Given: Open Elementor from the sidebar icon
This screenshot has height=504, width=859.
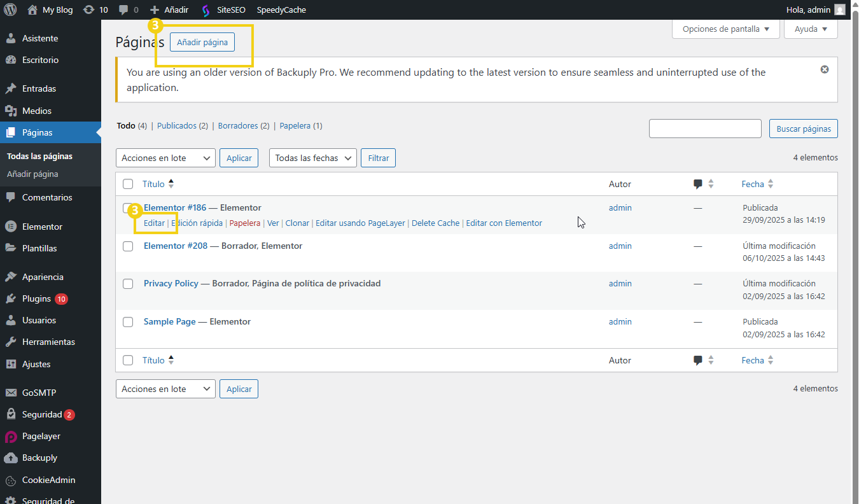Looking at the screenshot, I should (11, 227).
